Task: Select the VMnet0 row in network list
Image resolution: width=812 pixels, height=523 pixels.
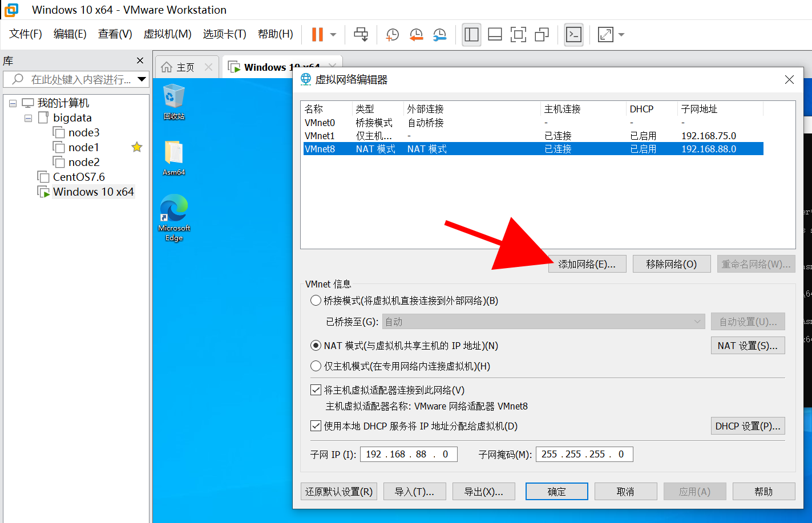Action: click(533, 123)
